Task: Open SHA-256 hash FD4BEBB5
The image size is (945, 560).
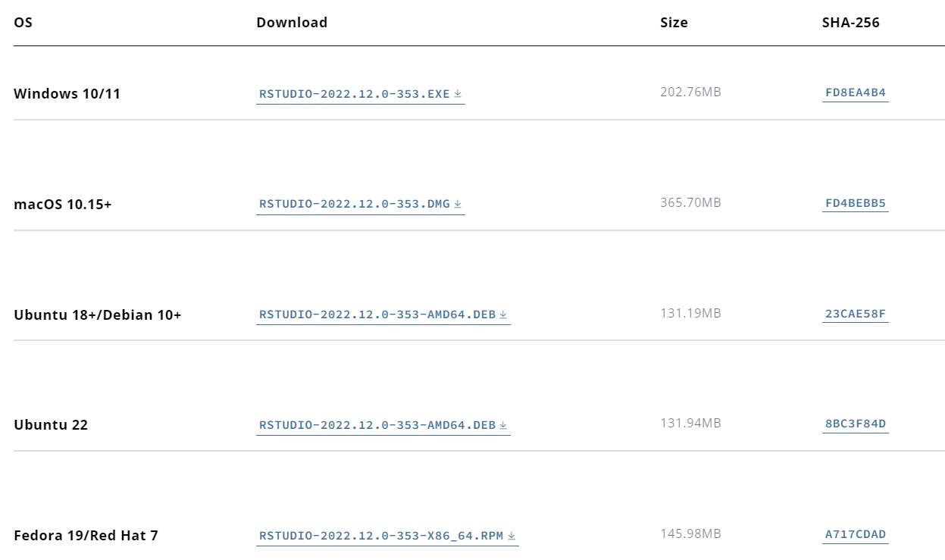Action: pyautogui.click(x=856, y=203)
